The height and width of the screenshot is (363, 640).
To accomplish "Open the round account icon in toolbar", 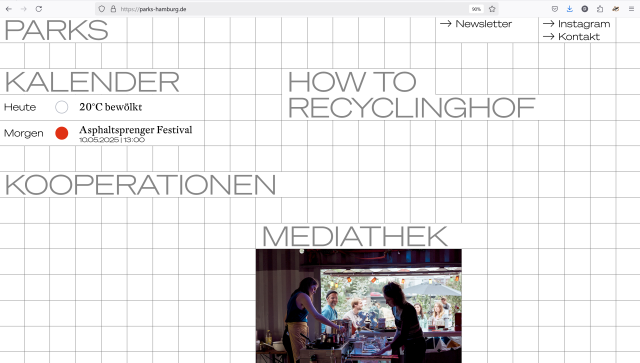I will pyautogui.click(x=585, y=9).
